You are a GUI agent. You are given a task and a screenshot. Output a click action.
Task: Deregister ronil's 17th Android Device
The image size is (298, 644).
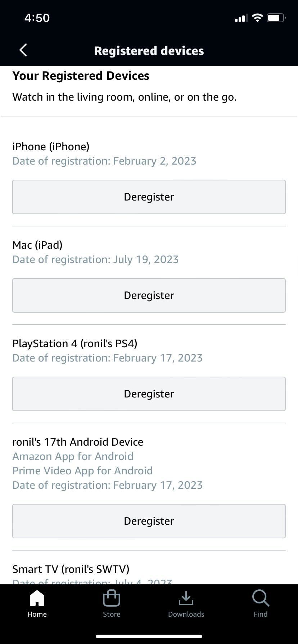point(149,521)
